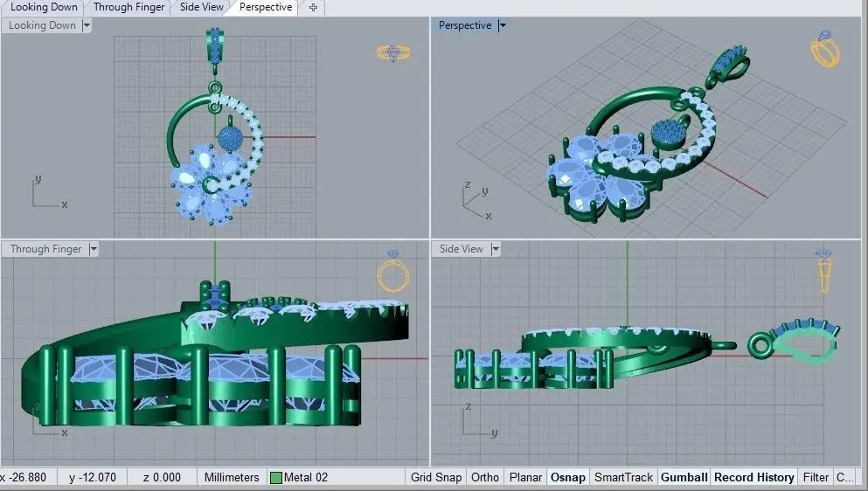
Task: Add a new viewport tab with plus icon
Action: (x=313, y=8)
